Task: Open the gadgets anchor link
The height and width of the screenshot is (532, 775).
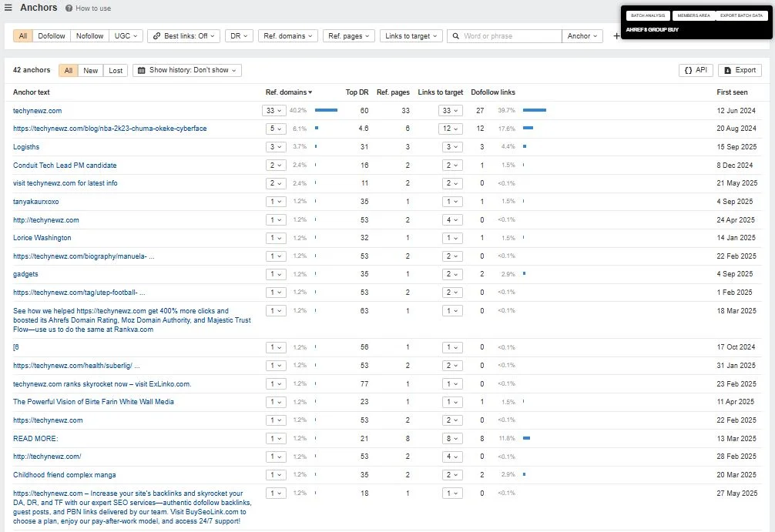Action: 25,274
